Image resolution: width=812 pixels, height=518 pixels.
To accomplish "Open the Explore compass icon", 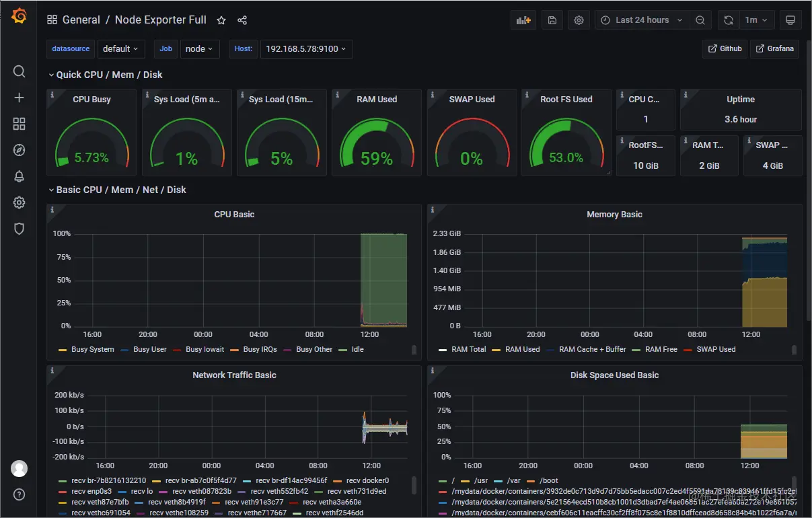I will [x=19, y=150].
